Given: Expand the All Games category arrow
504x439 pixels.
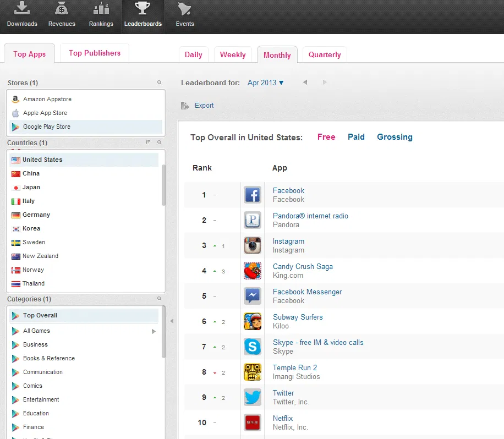Looking at the screenshot, I should (154, 331).
